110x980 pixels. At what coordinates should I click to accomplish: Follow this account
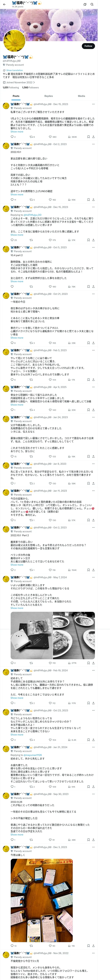(88, 46)
